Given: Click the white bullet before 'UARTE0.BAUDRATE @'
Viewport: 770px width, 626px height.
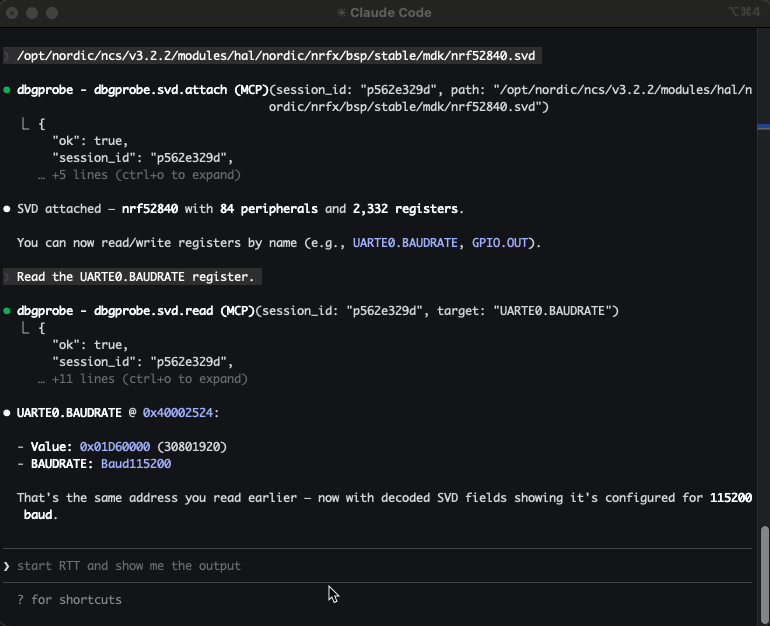Looking at the screenshot, I should tap(7, 412).
